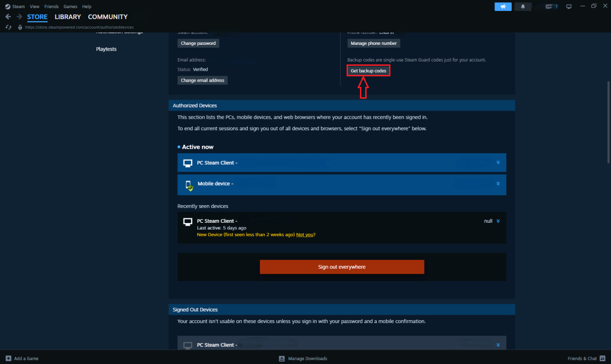
Task: Expand the recently seen PC Steam Client device
Action: point(498,221)
